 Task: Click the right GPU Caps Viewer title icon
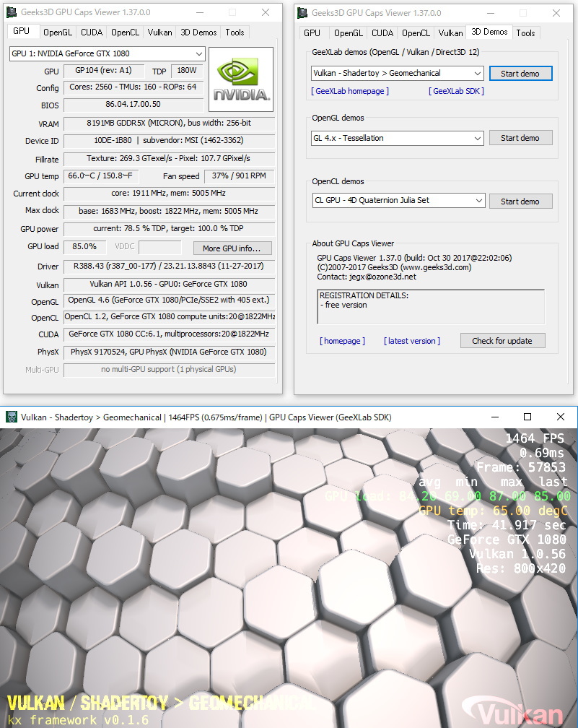[x=302, y=13]
